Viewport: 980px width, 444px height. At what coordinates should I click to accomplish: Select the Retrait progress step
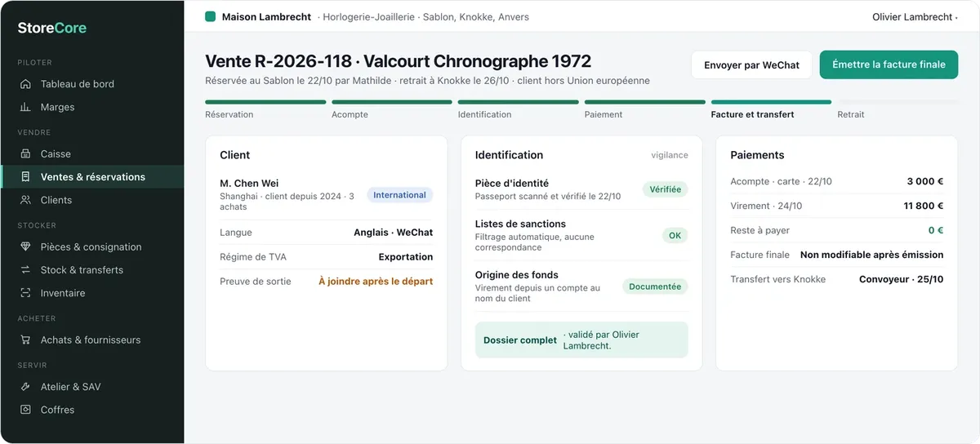[x=898, y=109]
